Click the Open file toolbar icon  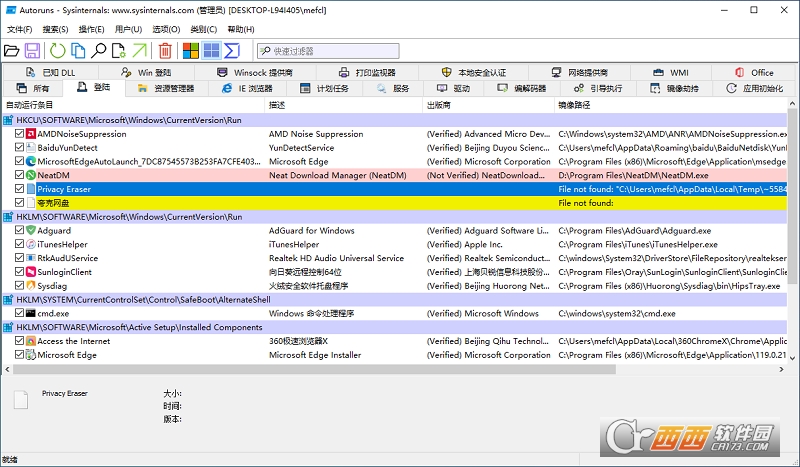[x=11, y=51]
